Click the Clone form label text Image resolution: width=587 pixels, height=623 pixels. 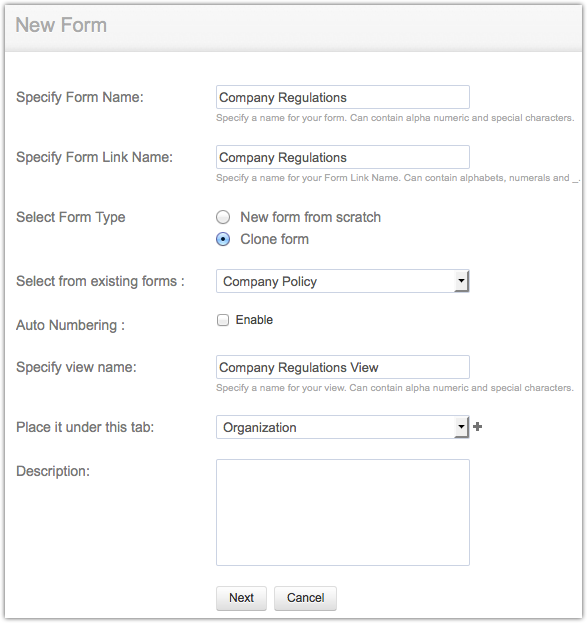point(274,239)
